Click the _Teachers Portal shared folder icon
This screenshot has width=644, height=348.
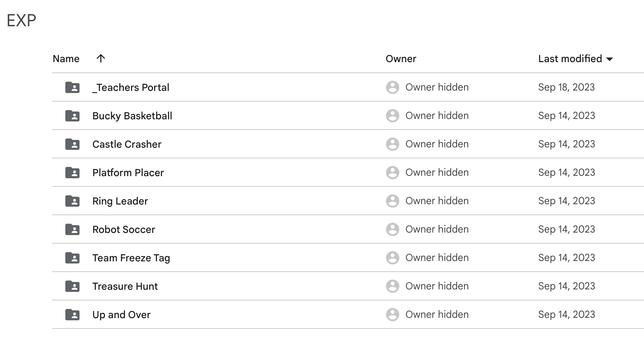[72, 87]
